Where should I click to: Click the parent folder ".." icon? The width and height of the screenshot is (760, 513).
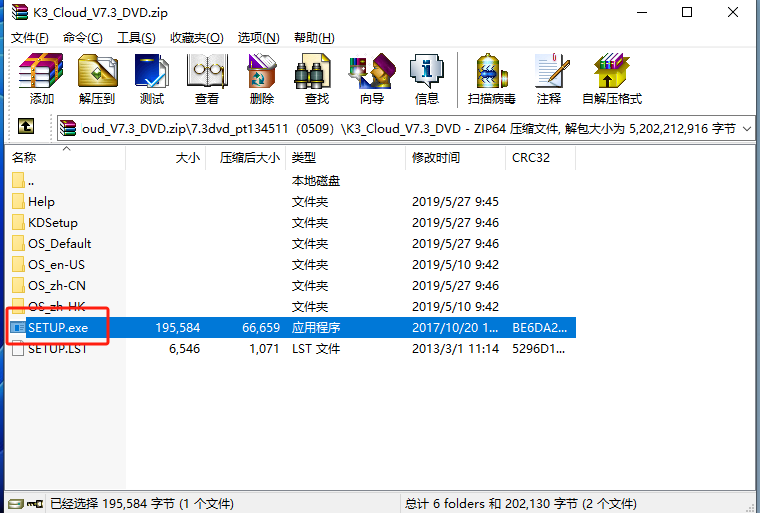[x=18, y=180]
